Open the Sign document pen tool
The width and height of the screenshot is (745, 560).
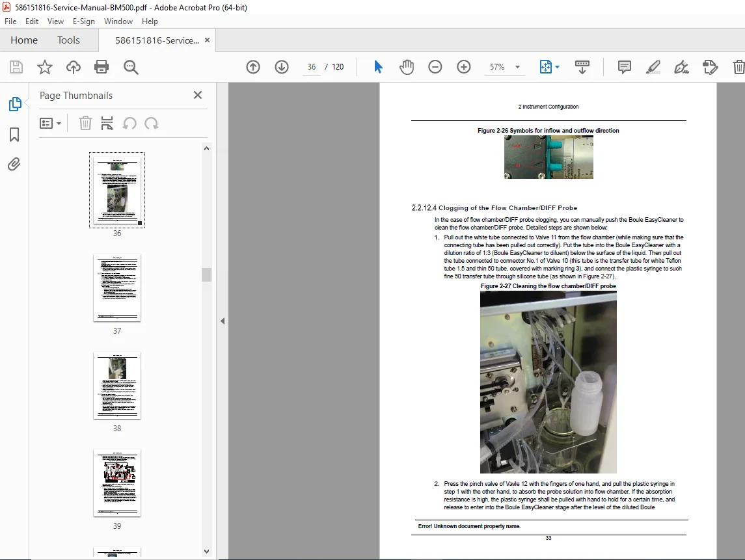[681, 67]
